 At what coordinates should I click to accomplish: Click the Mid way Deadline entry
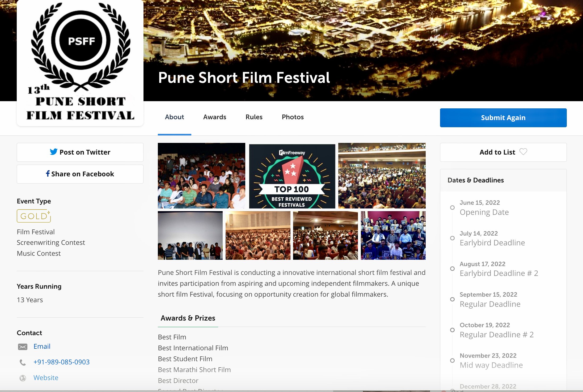pyautogui.click(x=491, y=365)
